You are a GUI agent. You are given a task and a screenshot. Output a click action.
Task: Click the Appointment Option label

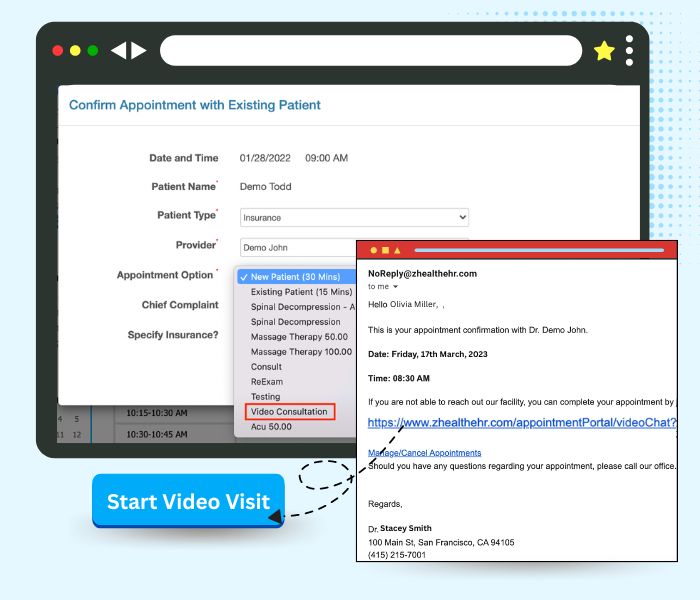(x=165, y=275)
